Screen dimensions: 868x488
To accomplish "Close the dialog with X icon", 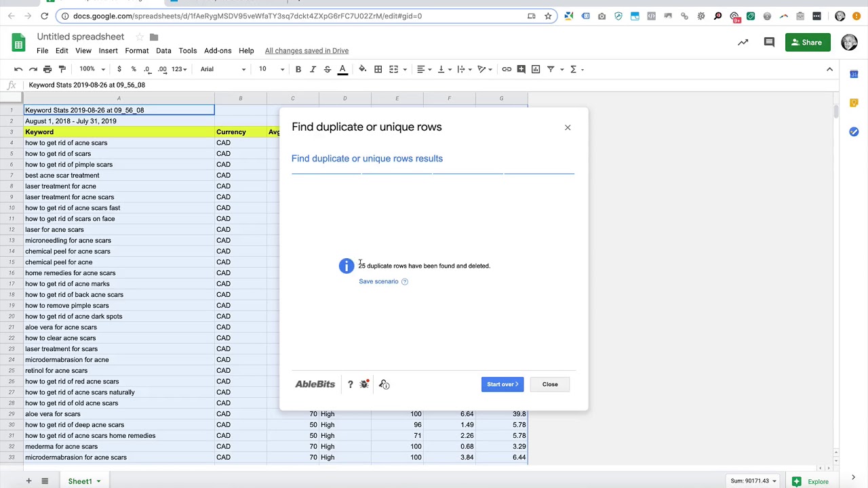I will (568, 127).
